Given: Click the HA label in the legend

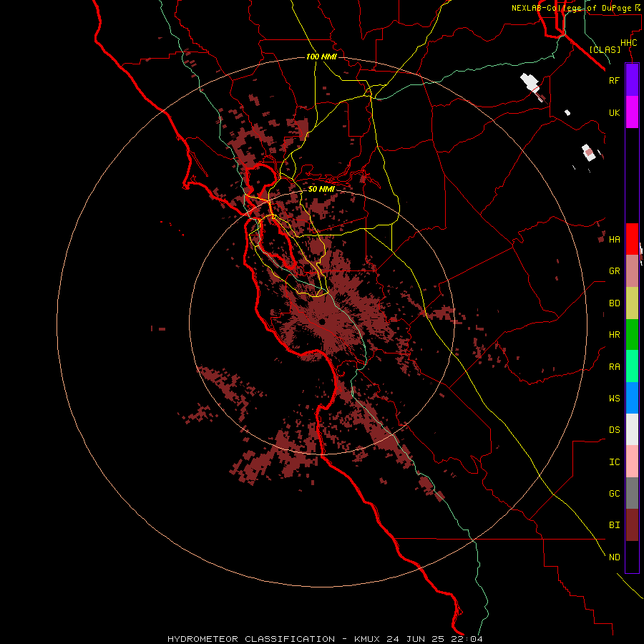Looking at the screenshot, I should pyautogui.click(x=615, y=240).
